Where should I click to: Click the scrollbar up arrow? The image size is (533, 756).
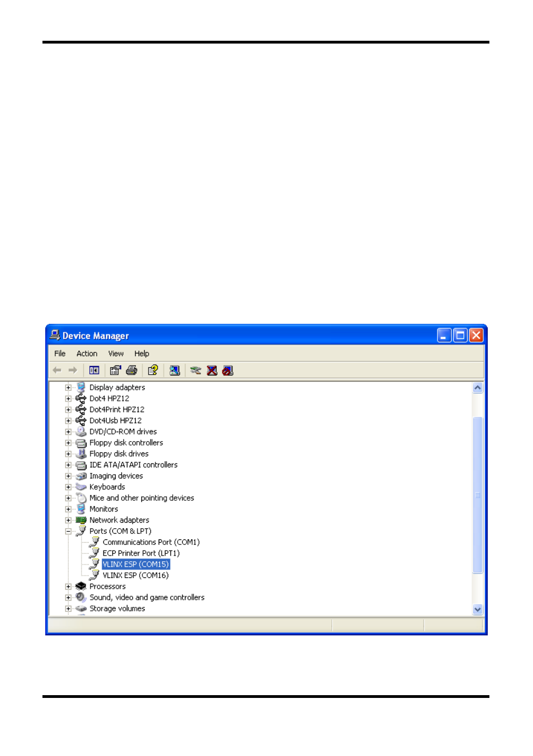pos(478,387)
